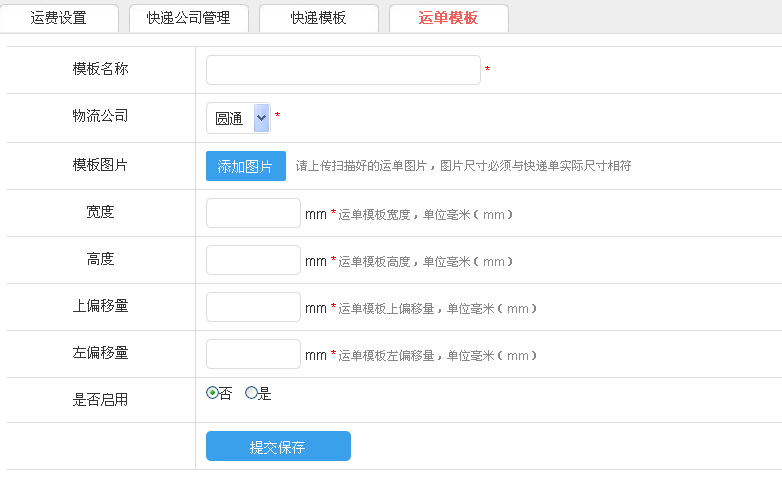The image size is (782, 490).
Task: Open the 运费设置 tab
Action: pos(59,18)
